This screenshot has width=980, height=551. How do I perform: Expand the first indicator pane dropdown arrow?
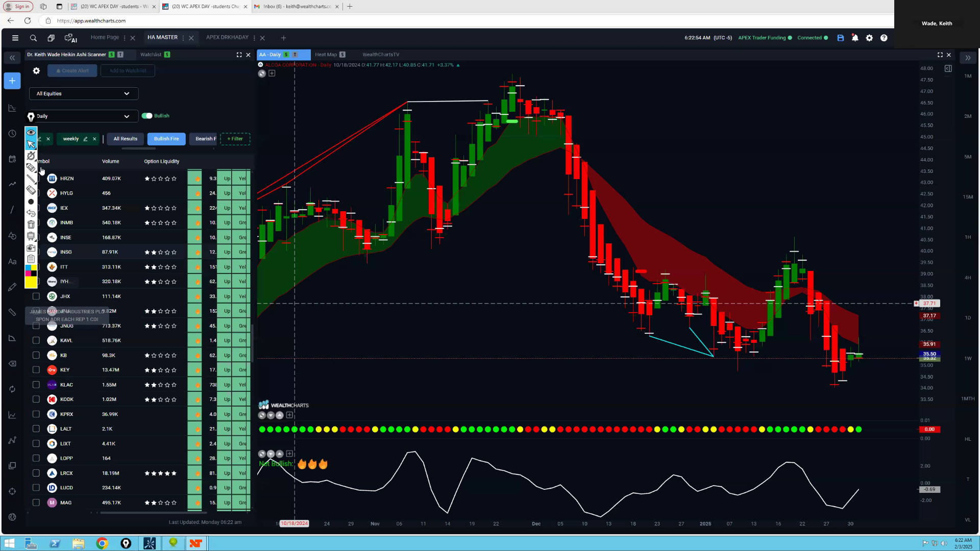pos(271,415)
